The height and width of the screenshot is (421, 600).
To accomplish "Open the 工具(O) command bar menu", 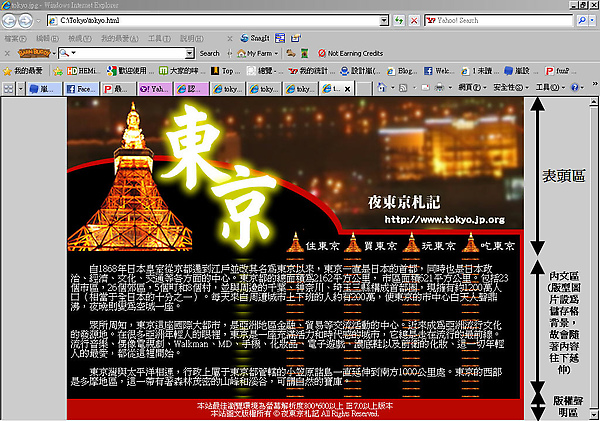I will 550,88.
